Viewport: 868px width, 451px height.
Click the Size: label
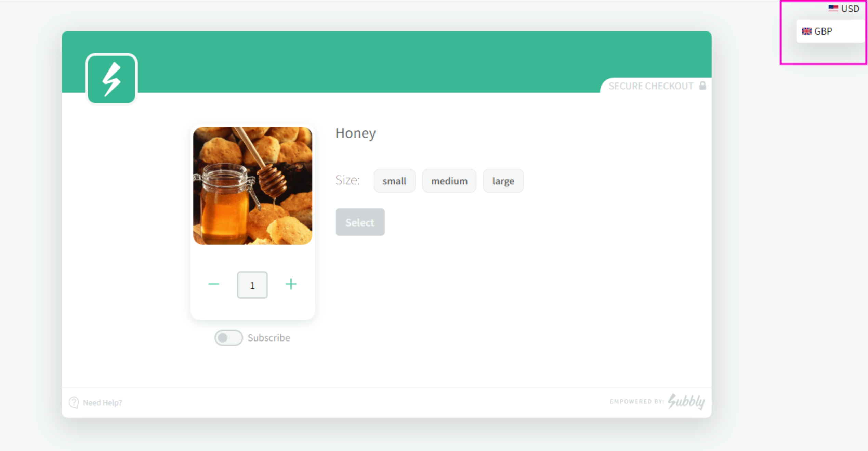[x=347, y=180]
